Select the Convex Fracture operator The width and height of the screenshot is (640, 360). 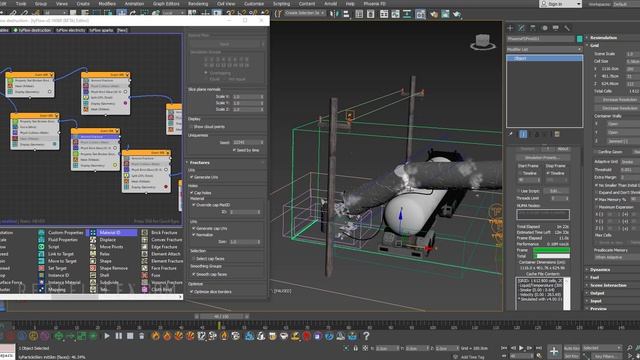click(167, 240)
